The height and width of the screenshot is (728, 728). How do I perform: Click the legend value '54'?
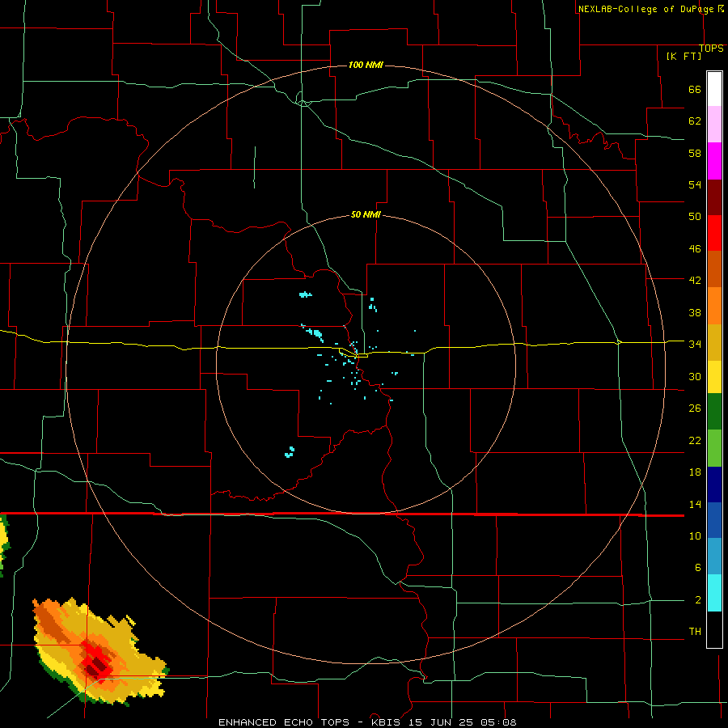695,184
